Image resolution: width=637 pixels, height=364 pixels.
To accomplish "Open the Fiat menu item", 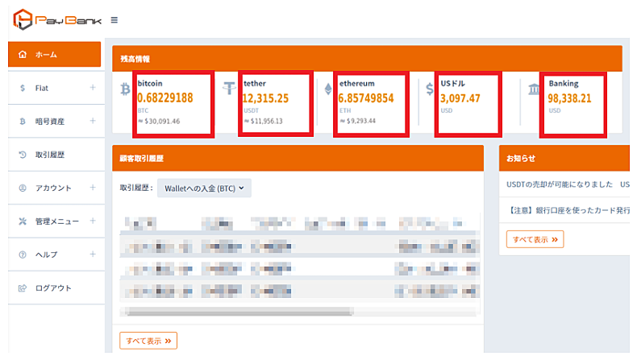I will 56,88.
